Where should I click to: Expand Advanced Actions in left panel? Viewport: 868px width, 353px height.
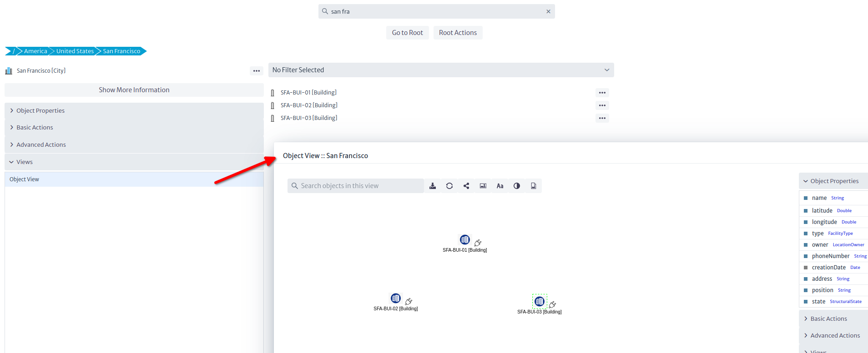tap(41, 145)
